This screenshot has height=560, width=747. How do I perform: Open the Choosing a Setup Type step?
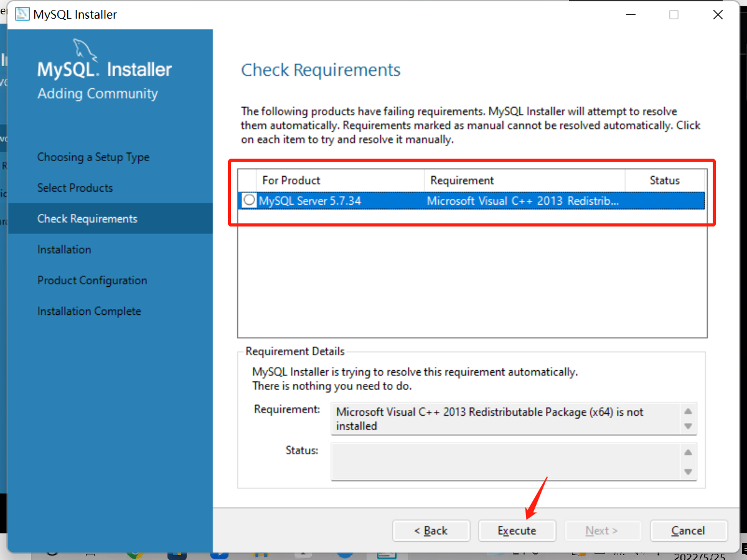[x=93, y=157]
